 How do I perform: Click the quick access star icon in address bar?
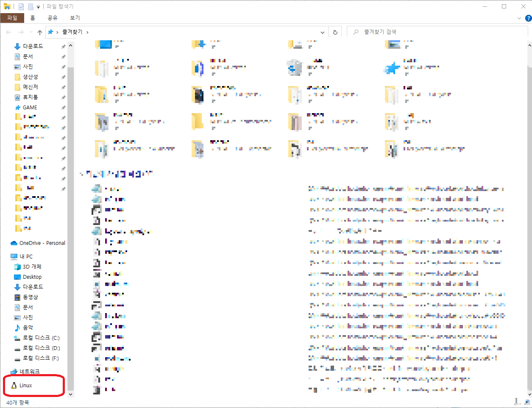pyautogui.click(x=50, y=32)
